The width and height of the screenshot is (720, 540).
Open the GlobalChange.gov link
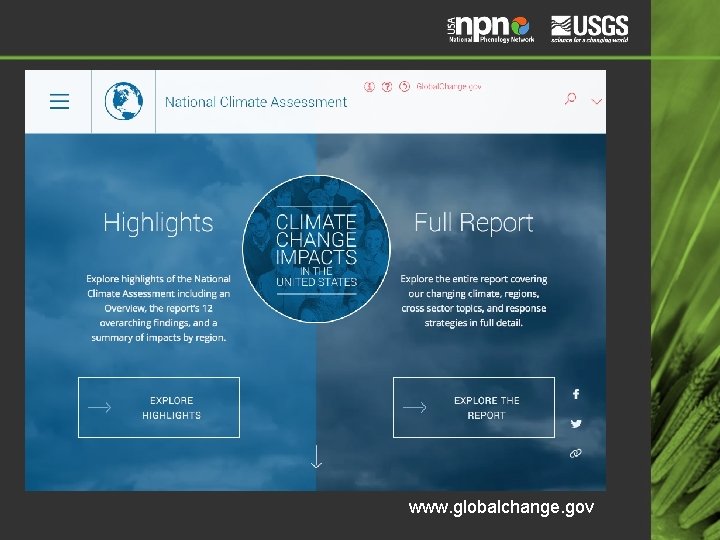pyautogui.click(x=449, y=86)
